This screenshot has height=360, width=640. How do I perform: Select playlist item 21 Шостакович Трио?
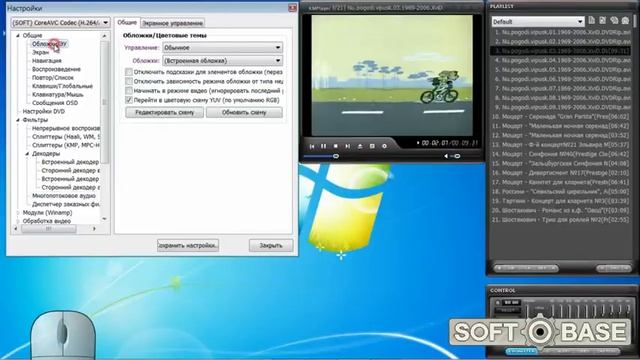[560, 220]
